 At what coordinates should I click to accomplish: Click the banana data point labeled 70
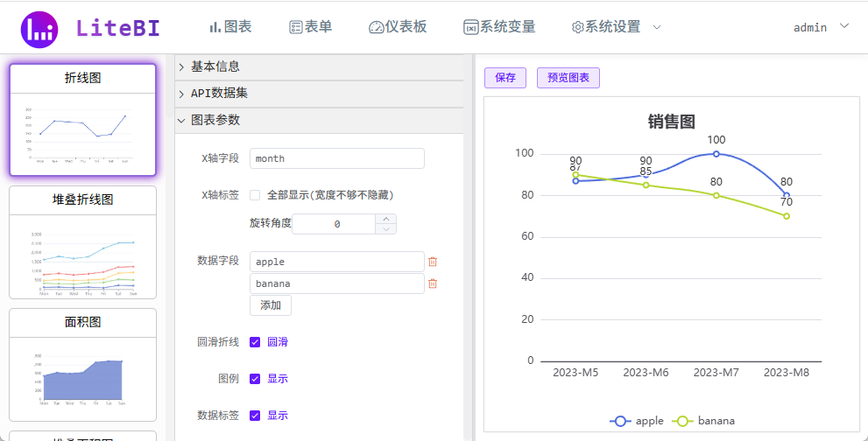click(786, 216)
